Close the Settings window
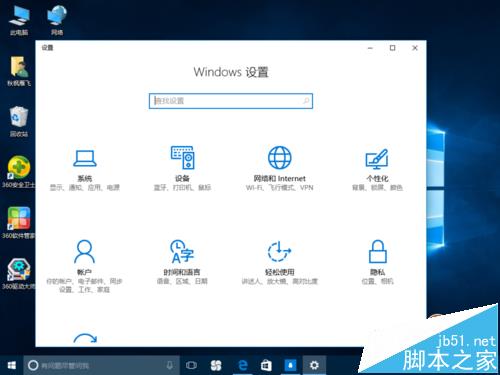 tap(415, 48)
